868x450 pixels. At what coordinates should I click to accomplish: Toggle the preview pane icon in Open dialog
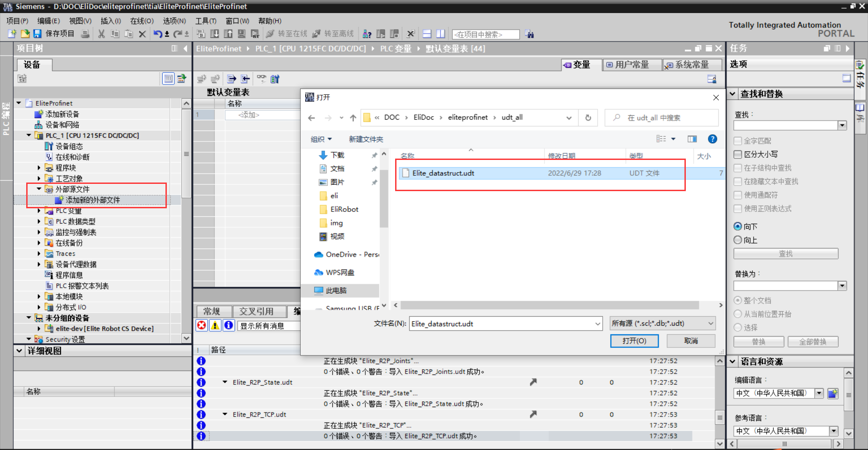(x=692, y=139)
